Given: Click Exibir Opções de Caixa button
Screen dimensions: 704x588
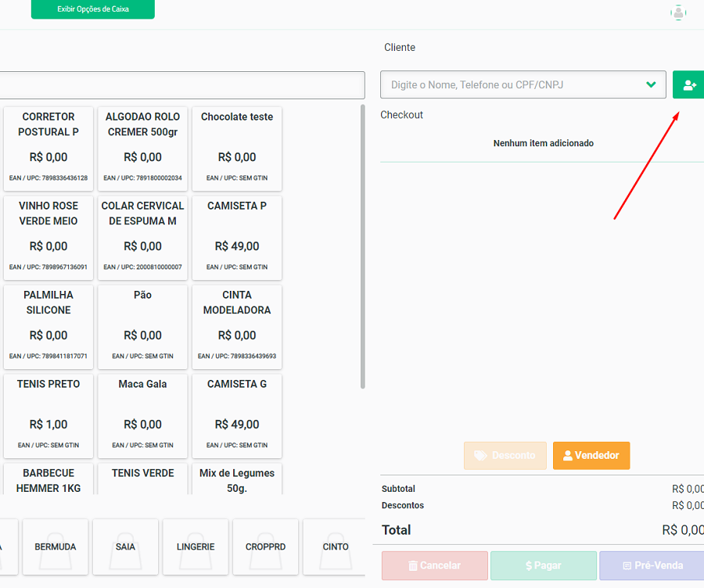Looking at the screenshot, I should click(93, 9).
